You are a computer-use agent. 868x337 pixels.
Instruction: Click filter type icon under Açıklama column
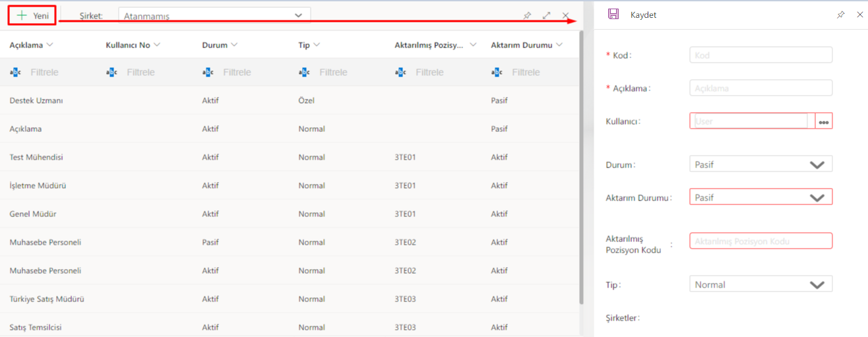click(16, 73)
